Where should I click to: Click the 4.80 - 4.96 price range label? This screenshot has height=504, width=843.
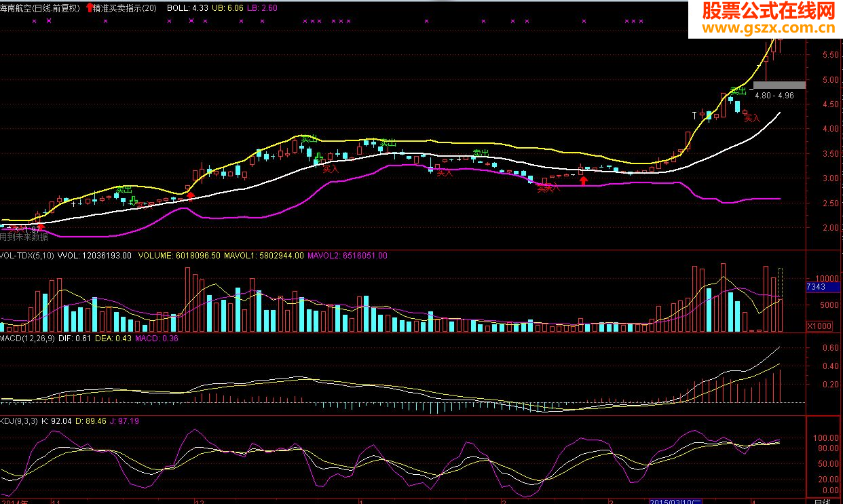[774, 96]
